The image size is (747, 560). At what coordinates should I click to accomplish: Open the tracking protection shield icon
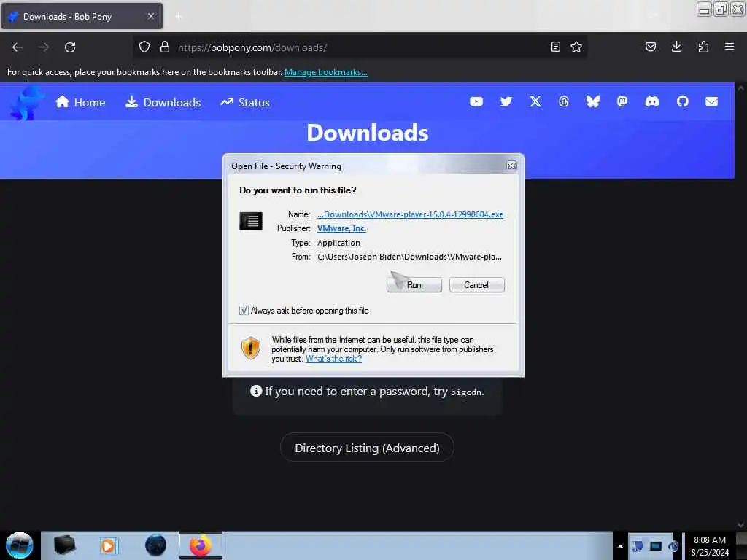pos(144,47)
